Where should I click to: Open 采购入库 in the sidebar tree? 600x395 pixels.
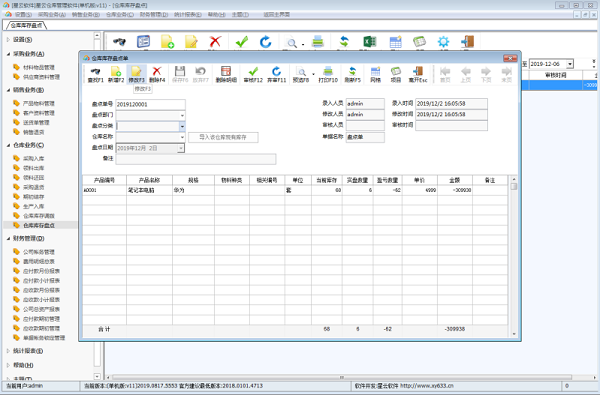pos(34,158)
